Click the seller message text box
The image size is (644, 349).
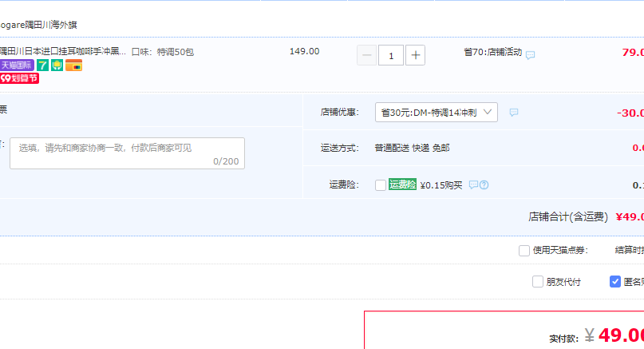click(x=128, y=153)
